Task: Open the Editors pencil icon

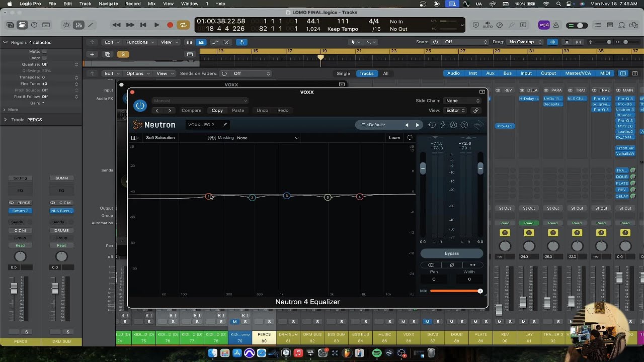Action: (x=91, y=25)
